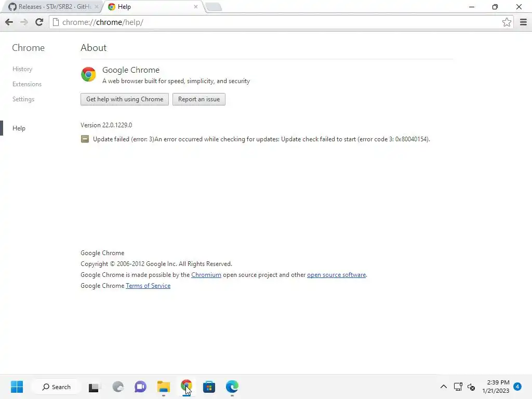Minimize the Chrome window
The width and height of the screenshot is (532, 399).
click(472, 7)
